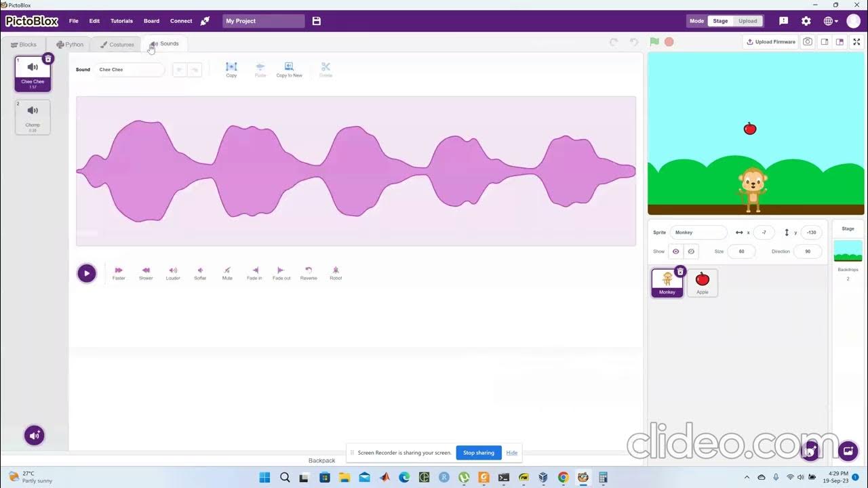Screen dimensions: 868x488
Task: Click the Copy sound tool
Action: 231,69
